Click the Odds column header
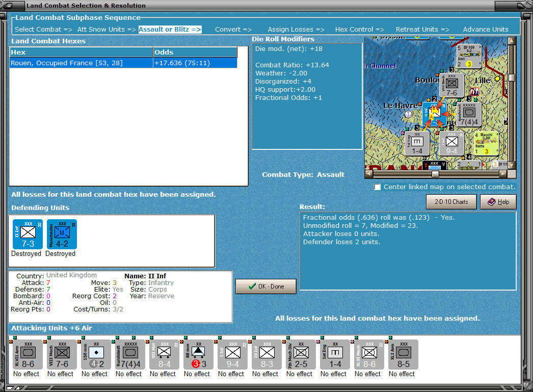The image size is (533, 392). pos(195,53)
